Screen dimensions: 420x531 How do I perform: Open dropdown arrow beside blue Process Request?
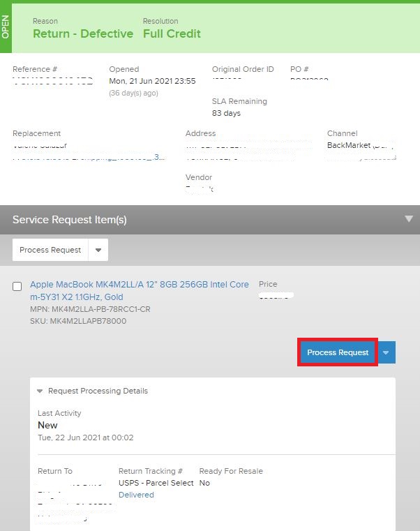[386, 352]
